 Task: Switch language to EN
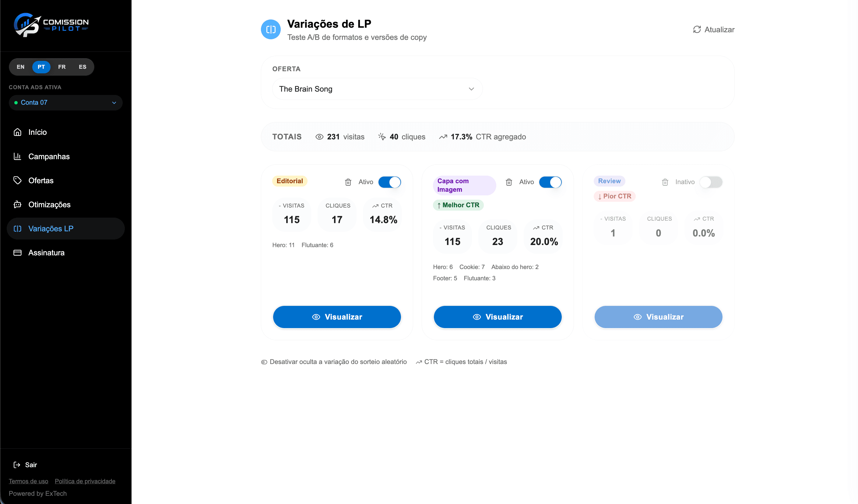tap(20, 67)
